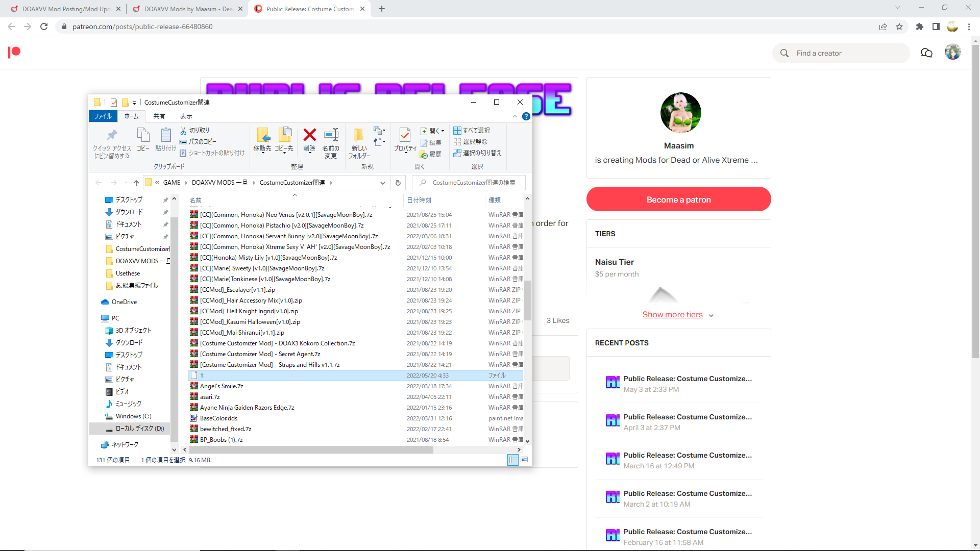
Task: Select the ホーム (Home) ribbon tab
Action: 132,116
